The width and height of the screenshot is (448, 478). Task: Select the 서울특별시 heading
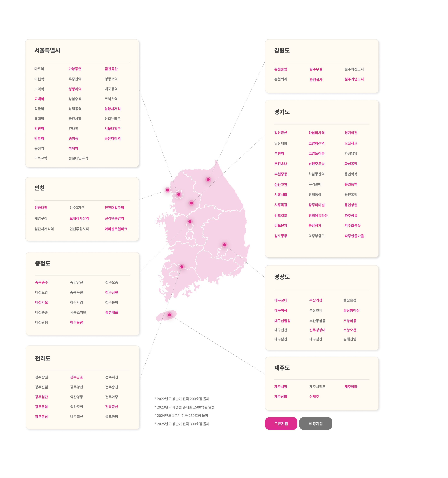point(47,50)
